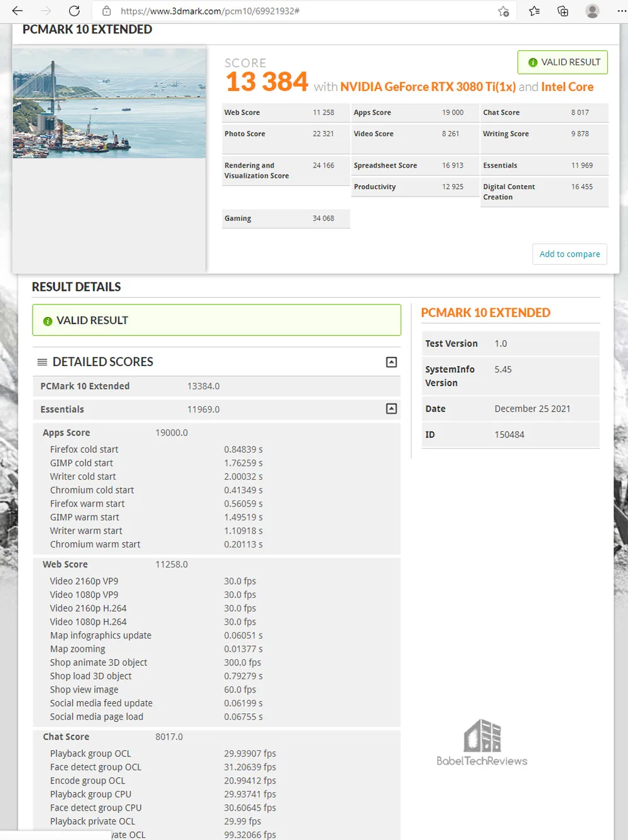
Task: Open browser settings and more menu
Action: pos(621,11)
